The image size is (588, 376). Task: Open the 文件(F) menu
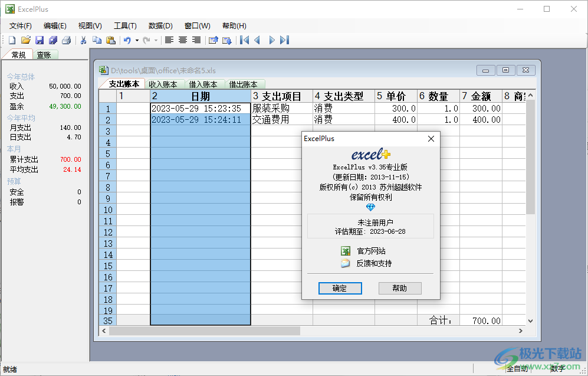[x=21, y=26]
